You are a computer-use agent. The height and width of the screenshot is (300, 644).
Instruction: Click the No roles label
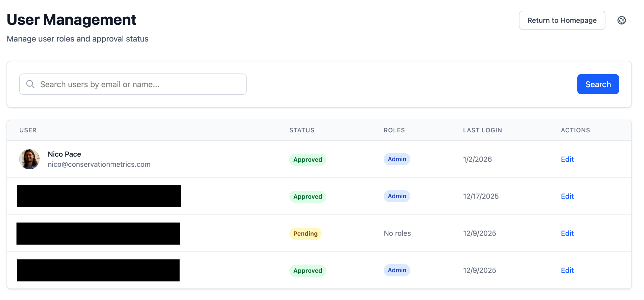pos(397,233)
